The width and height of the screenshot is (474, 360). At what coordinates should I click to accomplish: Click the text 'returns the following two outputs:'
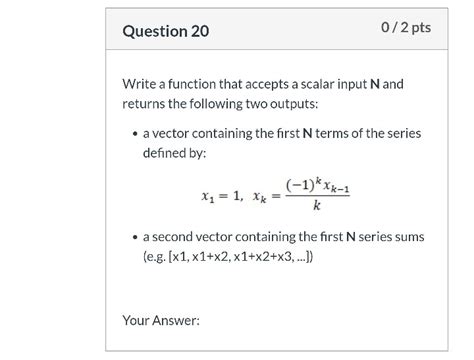(x=220, y=104)
